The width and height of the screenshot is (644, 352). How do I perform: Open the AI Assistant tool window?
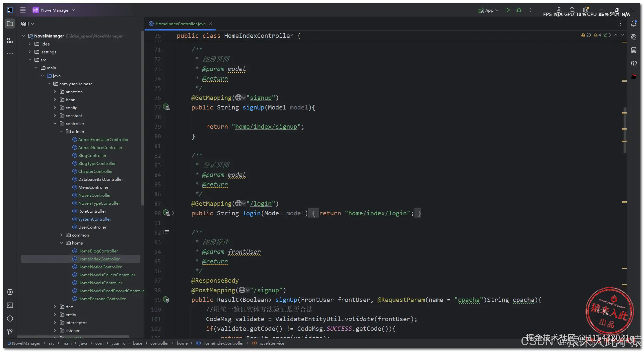(x=634, y=37)
